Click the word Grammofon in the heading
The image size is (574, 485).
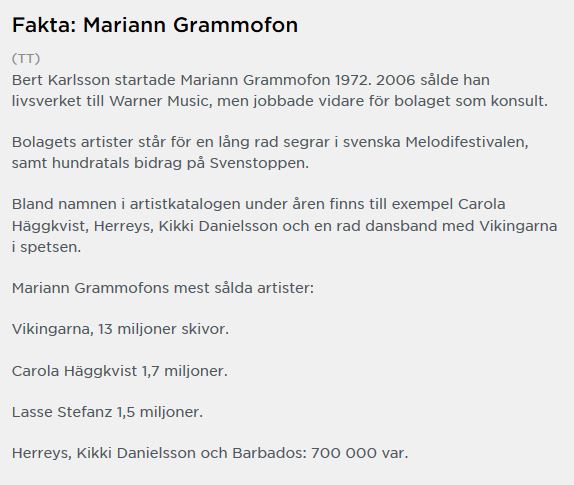coord(235,25)
